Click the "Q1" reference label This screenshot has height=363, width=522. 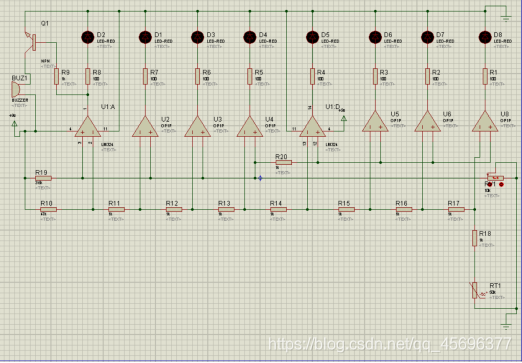pyautogui.click(x=45, y=23)
